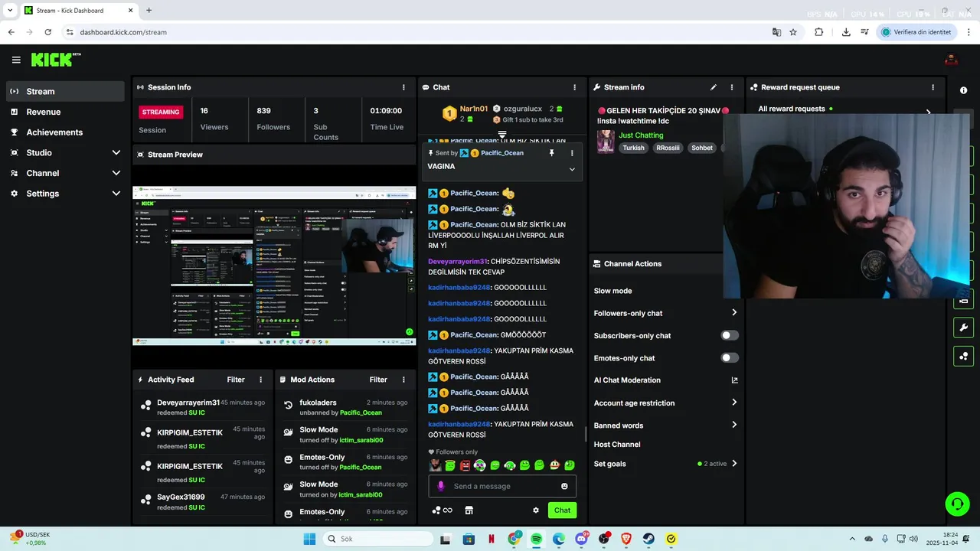This screenshot has height=551, width=980.
Task: Click Slow mode action
Action: [x=612, y=291]
